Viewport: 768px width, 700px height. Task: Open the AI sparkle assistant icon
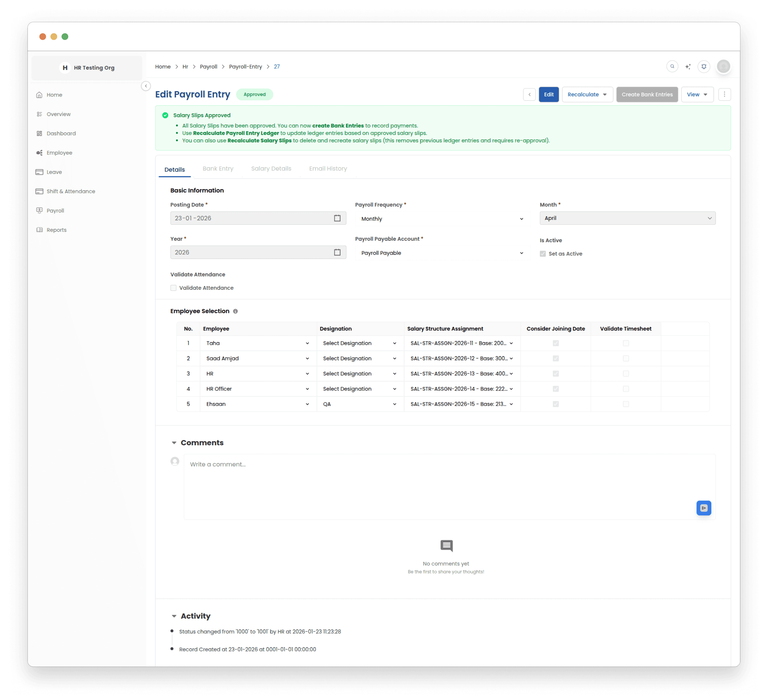688,67
